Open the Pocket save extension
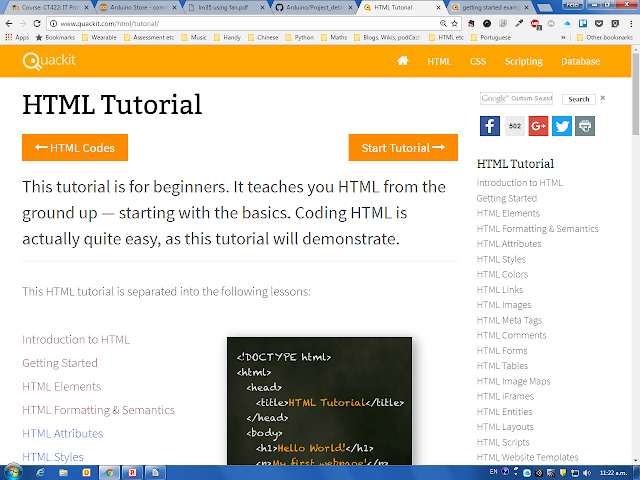Viewport: 640px width, 480px height. 599,24
